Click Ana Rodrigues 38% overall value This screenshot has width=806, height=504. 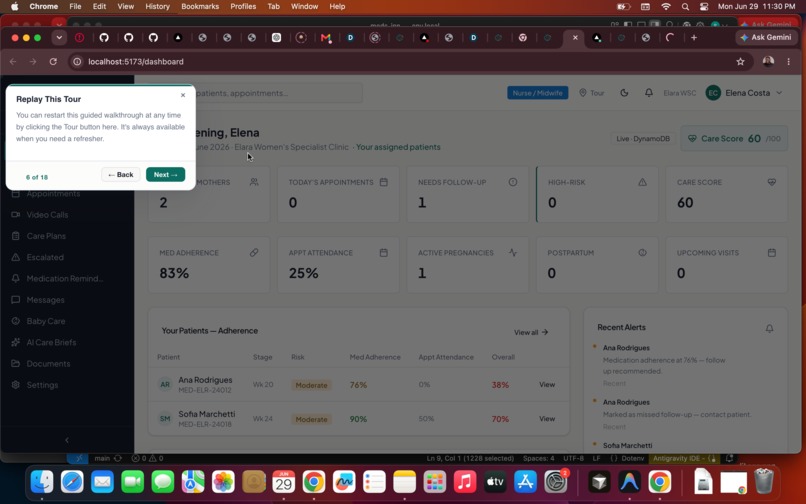click(x=500, y=385)
